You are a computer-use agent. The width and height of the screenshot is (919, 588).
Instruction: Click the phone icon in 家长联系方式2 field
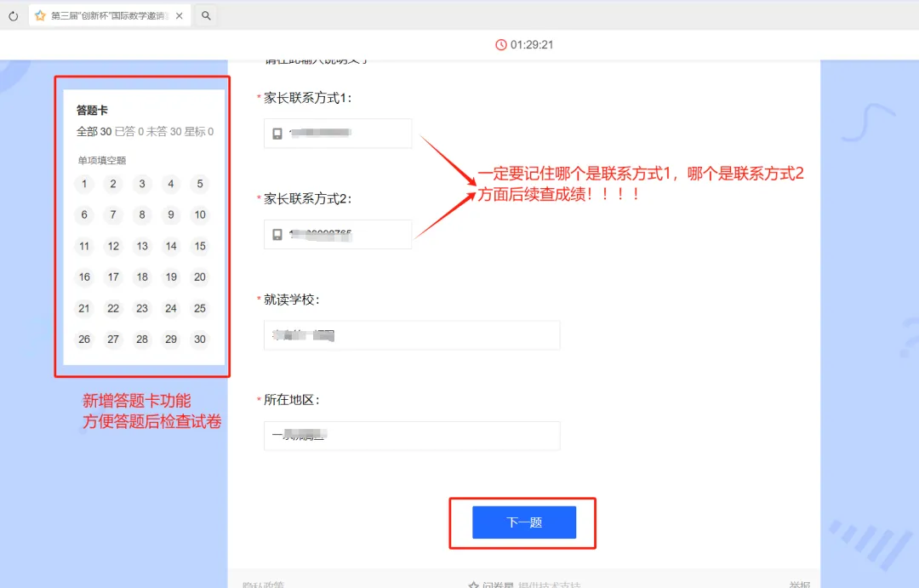coord(276,234)
